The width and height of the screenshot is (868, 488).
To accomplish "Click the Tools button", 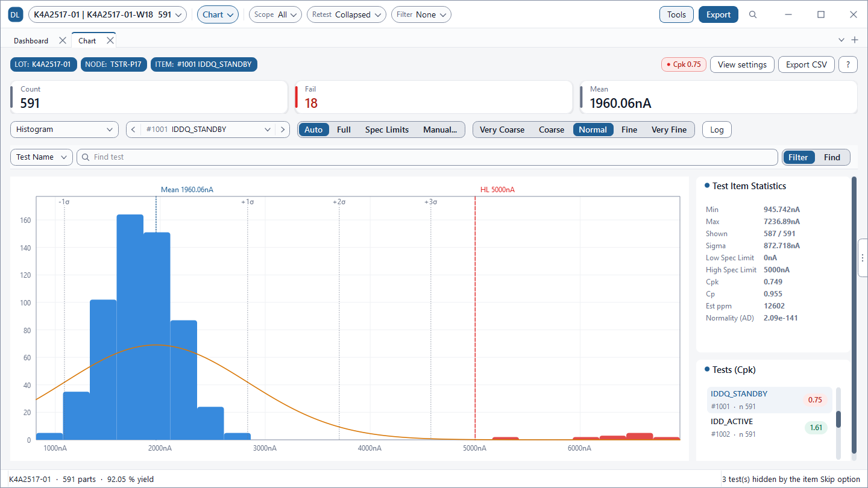I will (676, 15).
